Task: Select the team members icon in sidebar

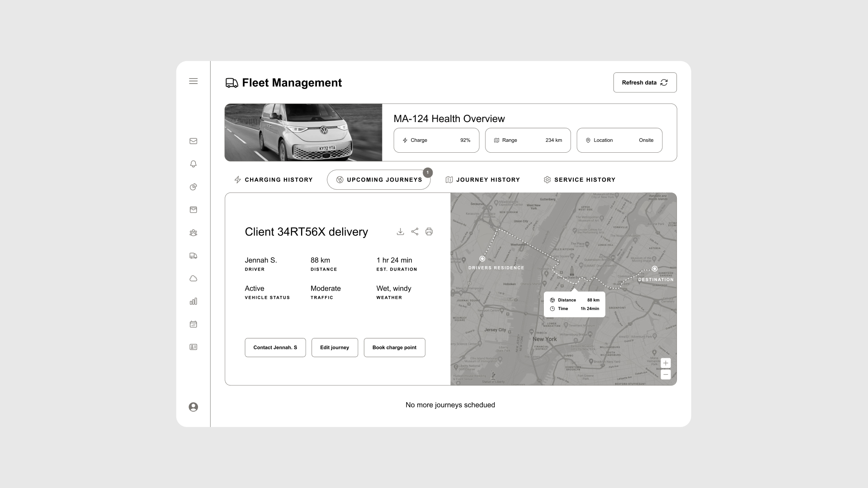Action: [193, 233]
